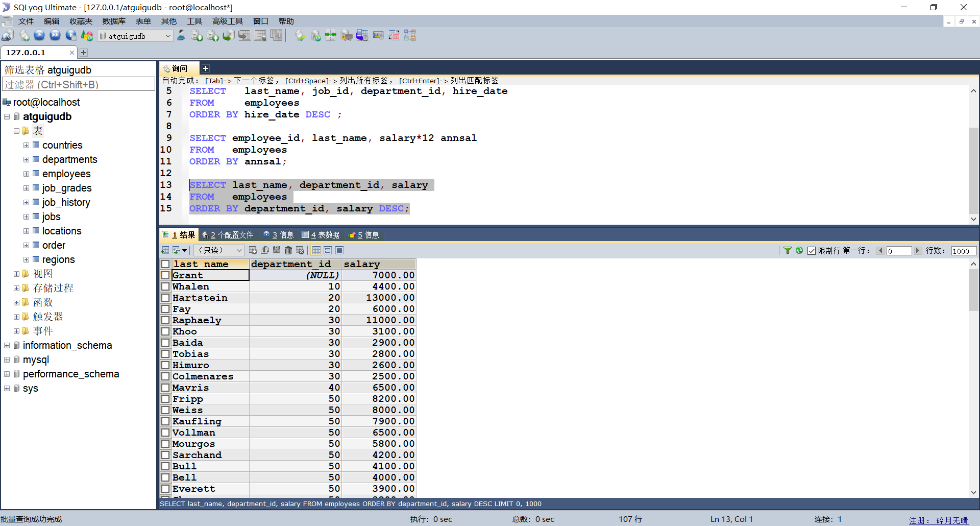Screen dimensions: 980x526
Task: Switch results to grid view
Action: pos(316,250)
